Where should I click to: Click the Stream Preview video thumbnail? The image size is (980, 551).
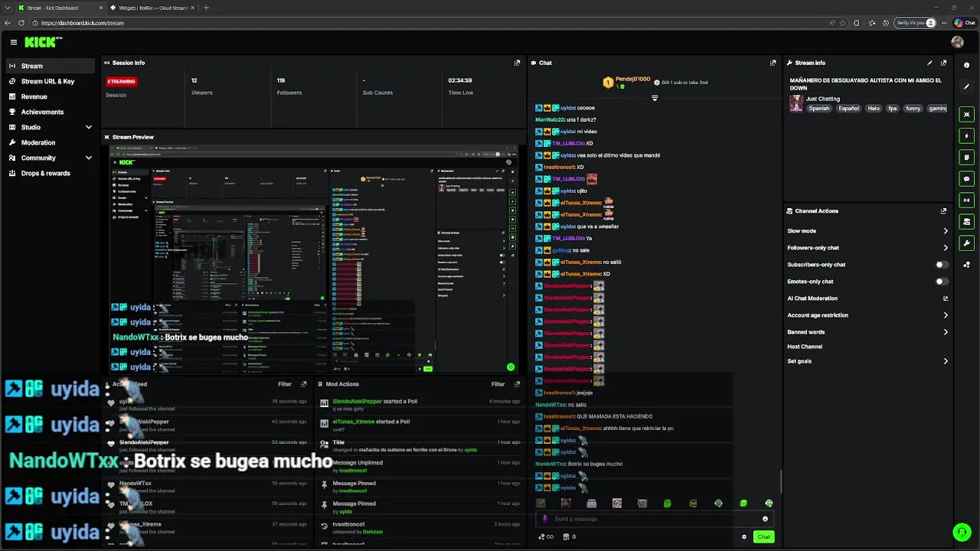click(x=312, y=260)
